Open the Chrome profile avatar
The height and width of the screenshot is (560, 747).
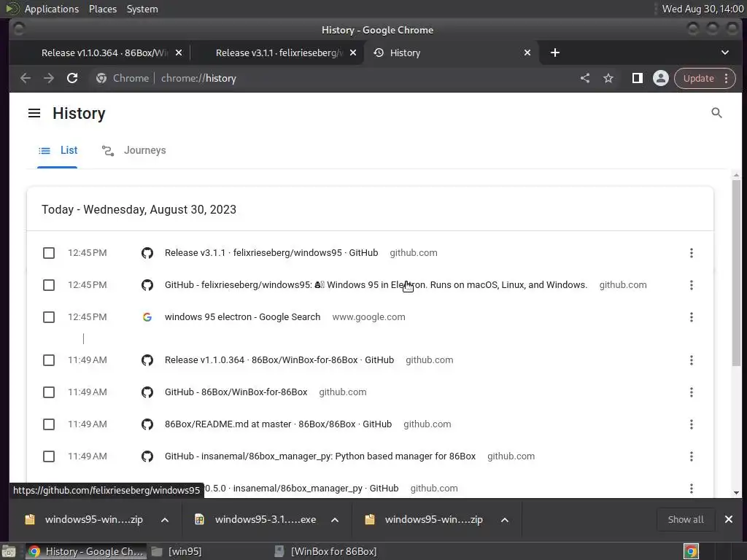pos(661,78)
